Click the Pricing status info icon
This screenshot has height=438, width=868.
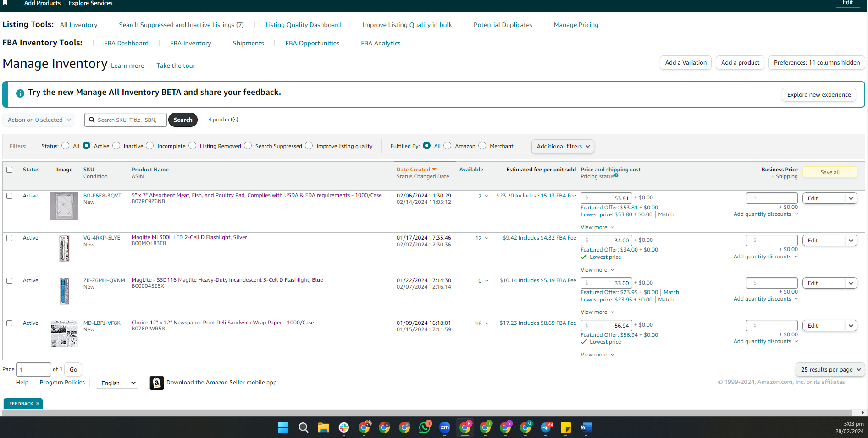point(616,175)
